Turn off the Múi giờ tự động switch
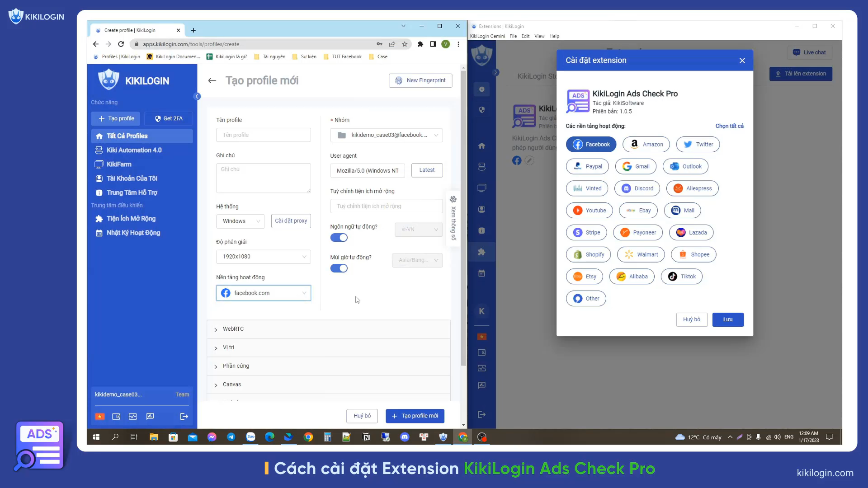Screen dimensions: 868x488 click(339, 268)
